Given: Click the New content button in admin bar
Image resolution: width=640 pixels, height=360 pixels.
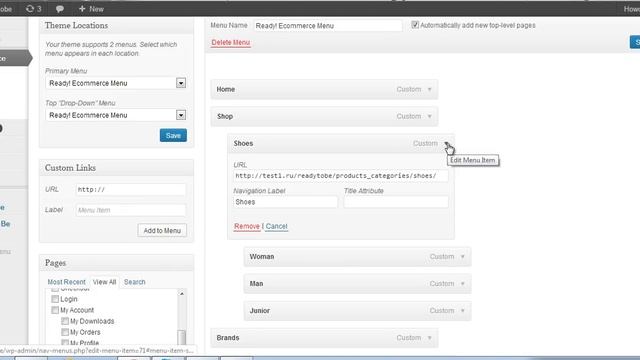Looking at the screenshot, I should 91,9.
